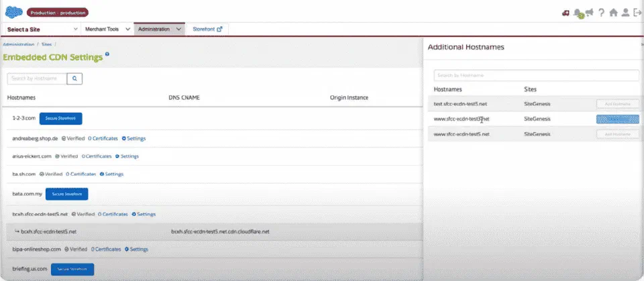The height and width of the screenshot is (281, 644).
Task: Click SiteGenesis in test.sfcc-ecdn-test5.net row
Action: click(x=537, y=104)
